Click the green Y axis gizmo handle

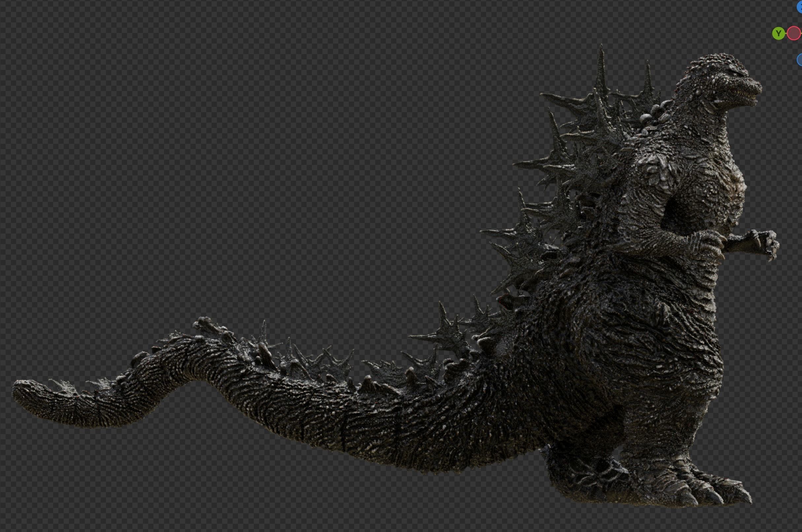coord(779,34)
